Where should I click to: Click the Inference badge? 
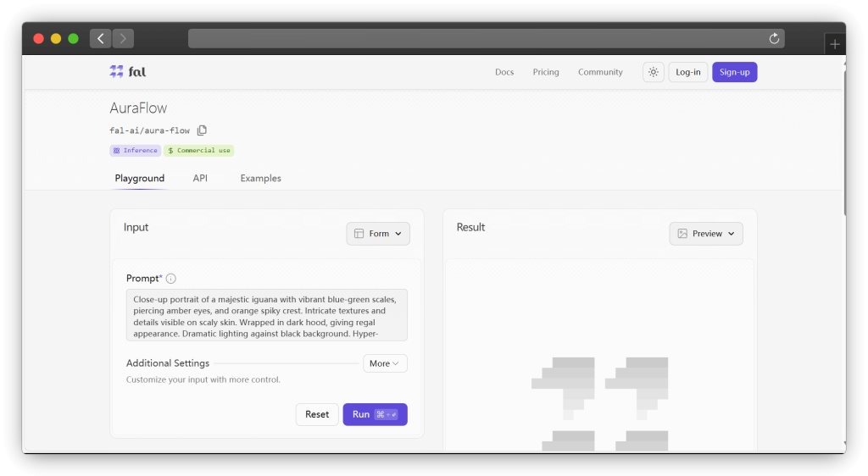click(135, 151)
